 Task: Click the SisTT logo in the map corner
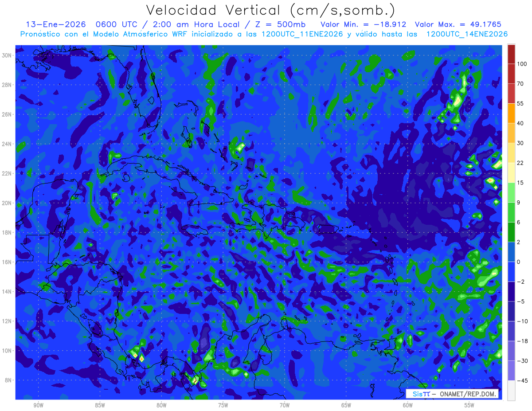[421, 394]
